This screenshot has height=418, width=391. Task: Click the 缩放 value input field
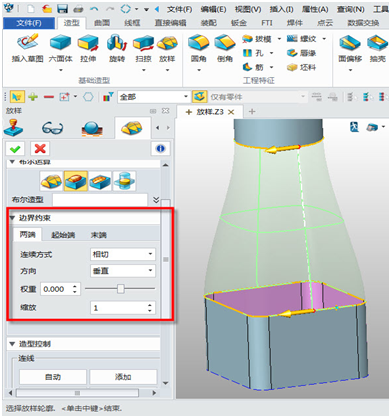point(123,308)
